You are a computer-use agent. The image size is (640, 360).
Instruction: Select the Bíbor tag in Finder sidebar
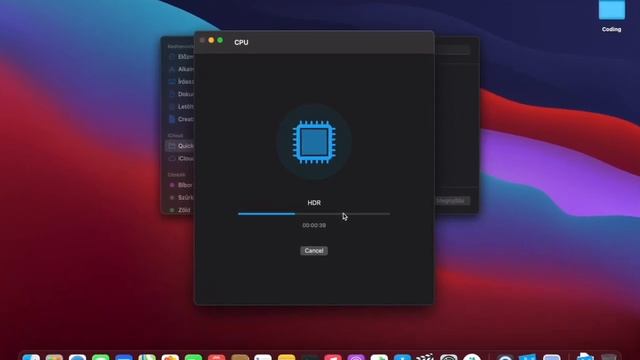[182, 185]
